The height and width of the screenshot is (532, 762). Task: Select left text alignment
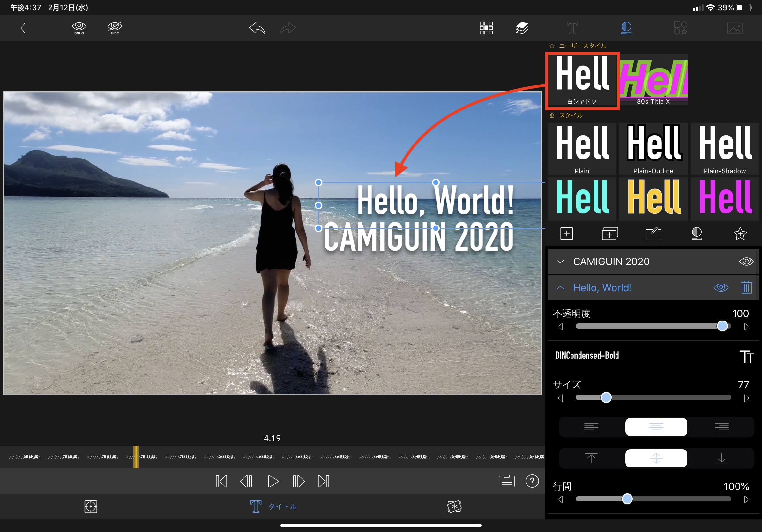click(591, 427)
